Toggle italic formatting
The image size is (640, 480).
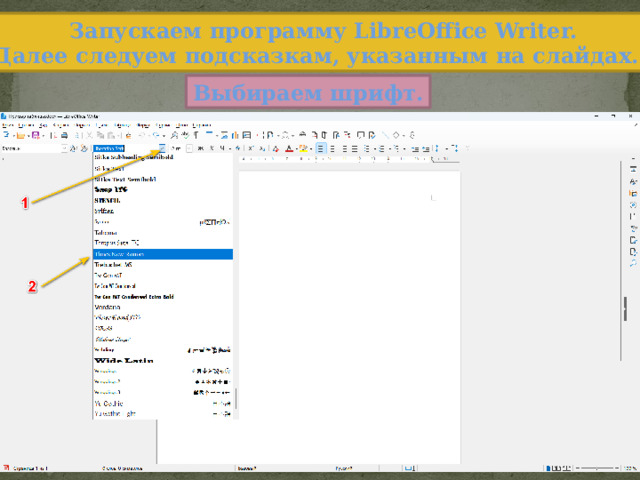pos(211,149)
